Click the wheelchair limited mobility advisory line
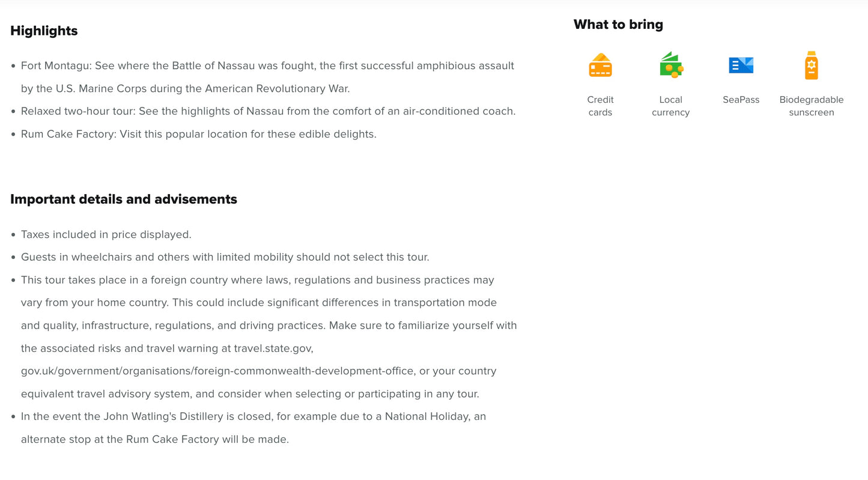868x480 pixels. pyautogui.click(x=225, y=257)
